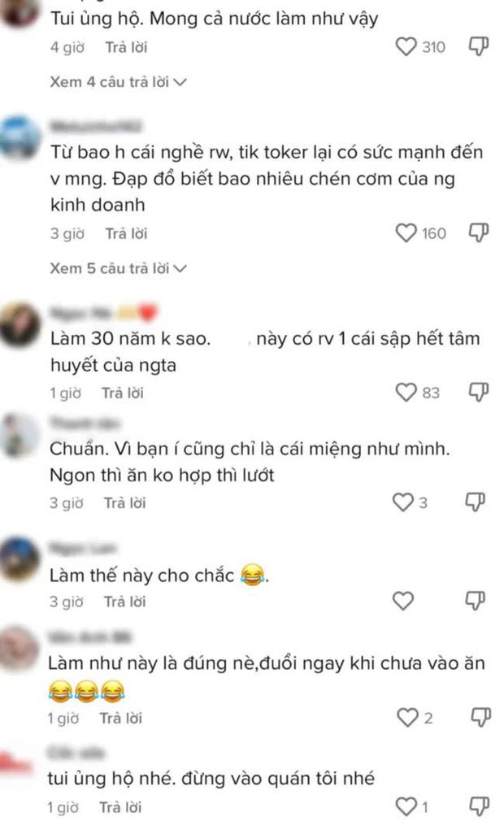Like the comment with 310 likes
Screen dimensions: 504x821
point(406,47)
